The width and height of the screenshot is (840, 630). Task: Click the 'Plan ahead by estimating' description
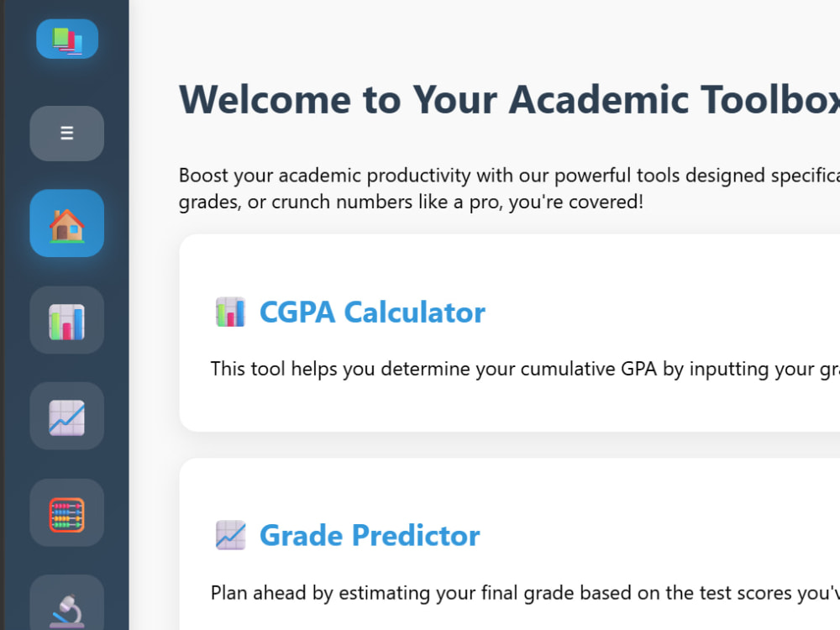pyautogui.click(x=525, y=593)
